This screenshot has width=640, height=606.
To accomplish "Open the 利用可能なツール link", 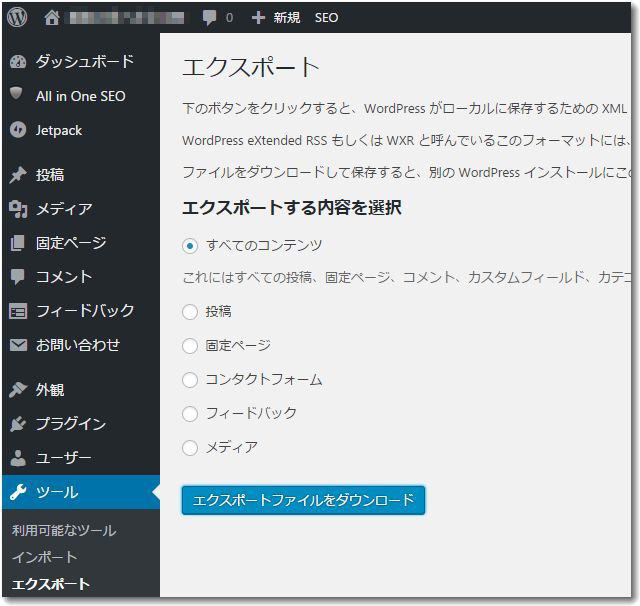I will (64, 531).
